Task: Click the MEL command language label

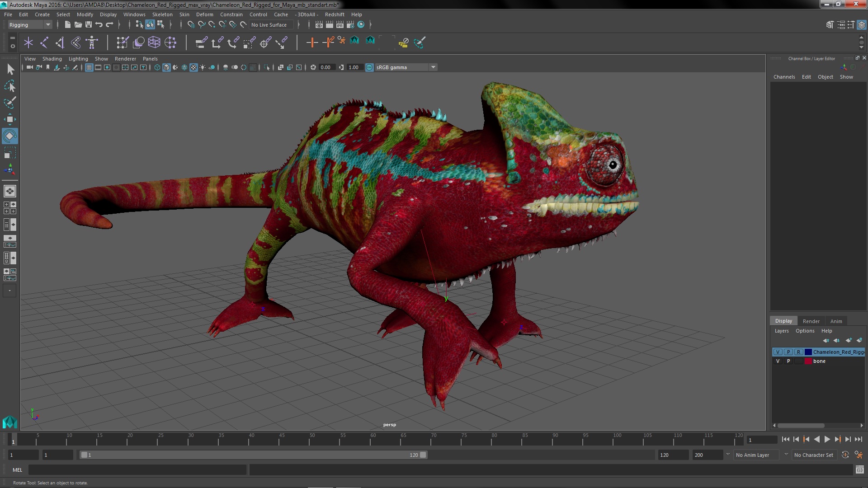Action: point(17,470)
